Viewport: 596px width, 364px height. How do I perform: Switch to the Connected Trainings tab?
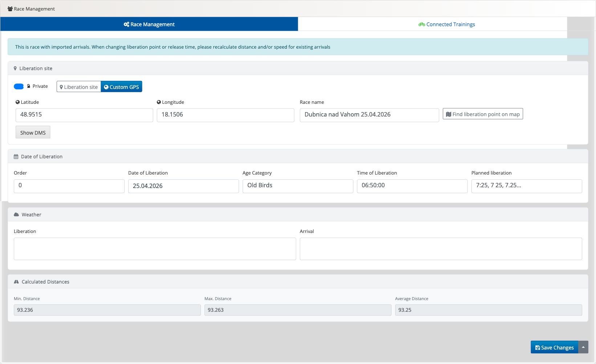point(447,24)
